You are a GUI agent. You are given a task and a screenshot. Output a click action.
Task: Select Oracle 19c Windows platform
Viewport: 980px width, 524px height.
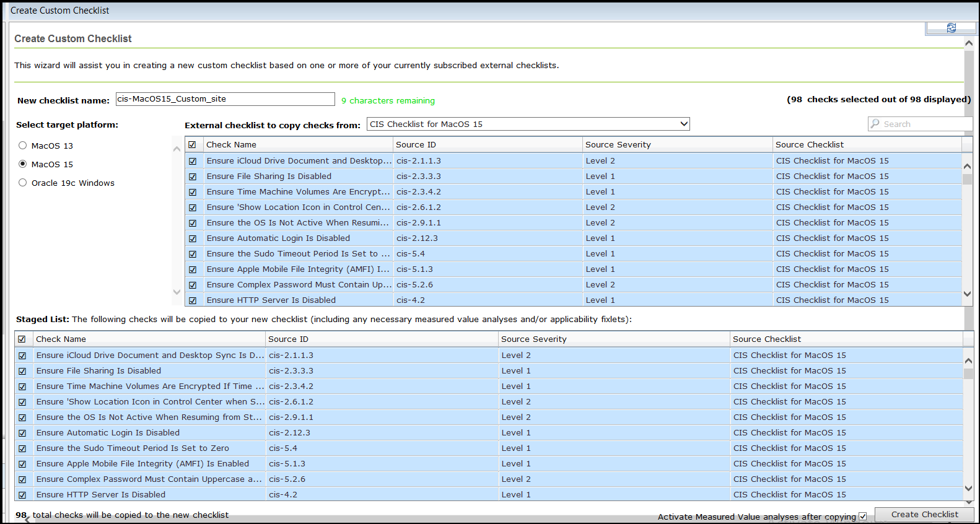click(23, 183)
